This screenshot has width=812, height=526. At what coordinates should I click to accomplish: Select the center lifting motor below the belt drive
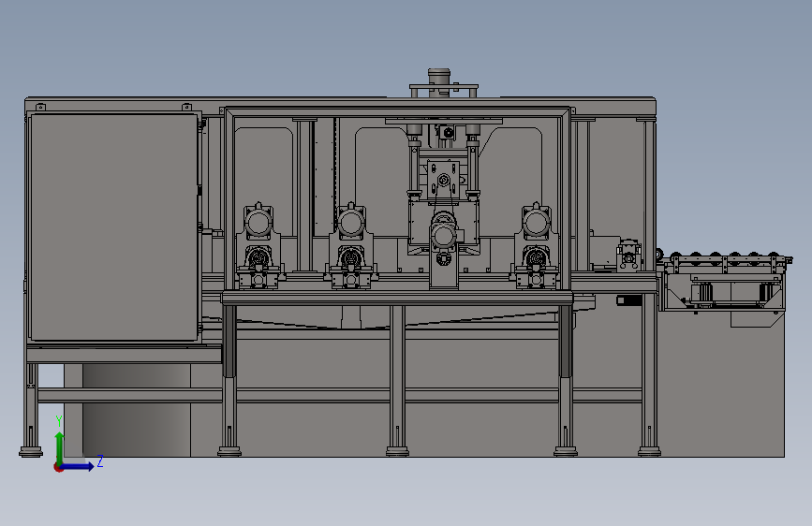(x=444, y=236)
